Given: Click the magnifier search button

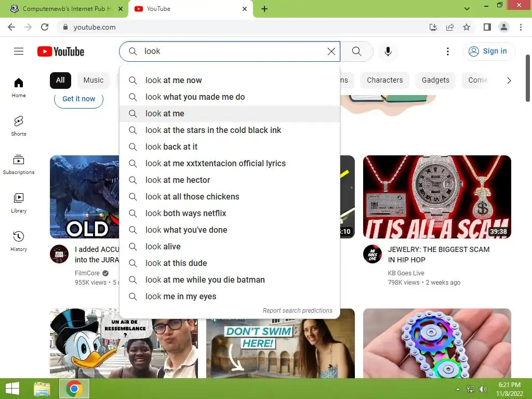Looking at the screenshot, I should (x=356, y=51).
